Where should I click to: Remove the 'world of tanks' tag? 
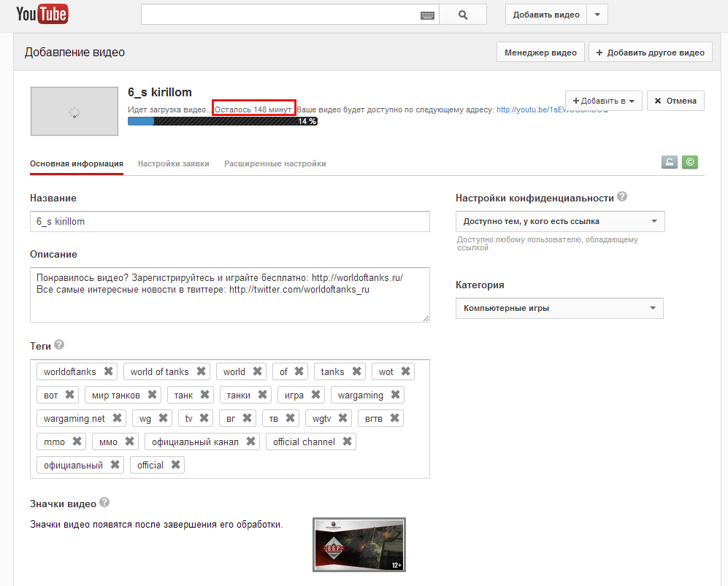pyautogui.click(x=201, y=371)
